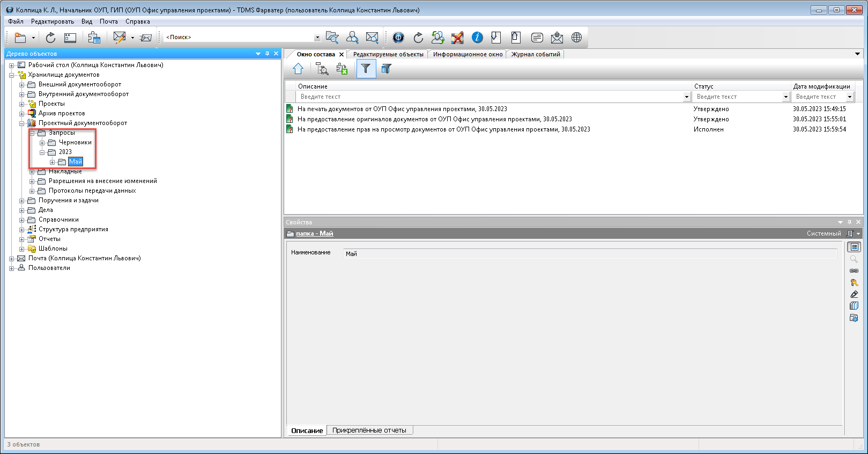Viewport: 868px width, 454px height.
Task: Open the Почта menu
Action: tap(109, 21)
